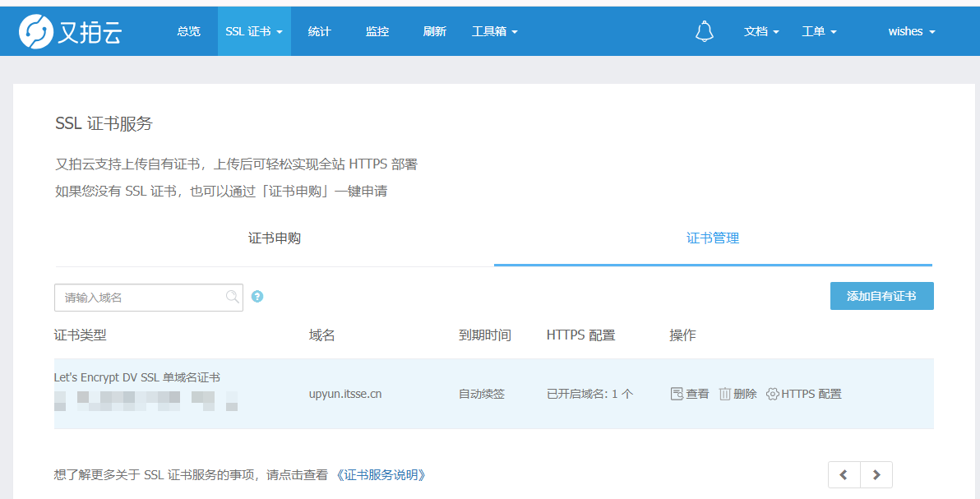Switch to the 证书申购 tab
Screen dimensions: 980x499
275,238
